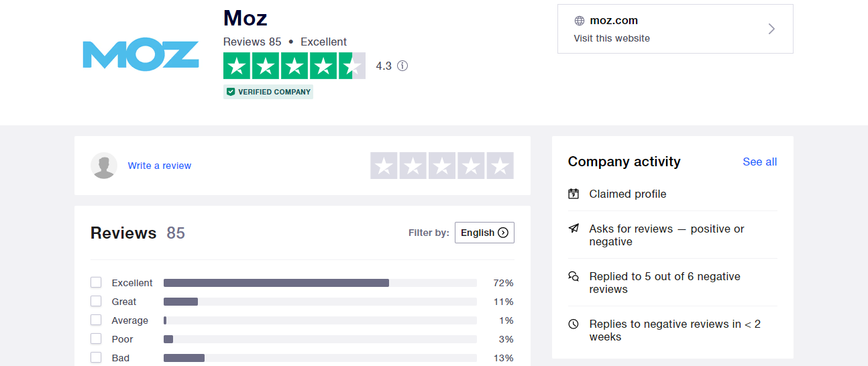This screenshot has width=868, height=366.
Task: Click the verified company shield icon
Action: (231, 92)
